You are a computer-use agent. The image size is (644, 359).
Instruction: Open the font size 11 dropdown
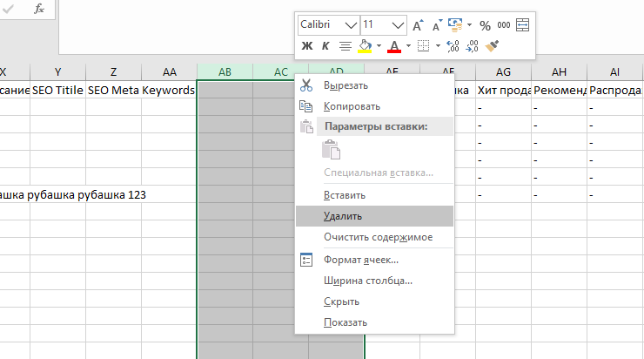coord(398,25)
